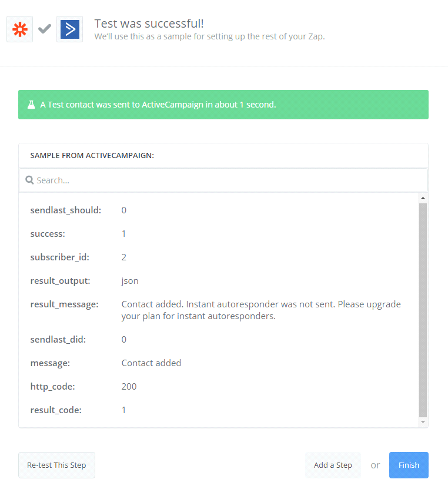This screenshot has height=486, width=448.
Task: Click the scrollbar up arrow
Action: (x=423, y=198)
